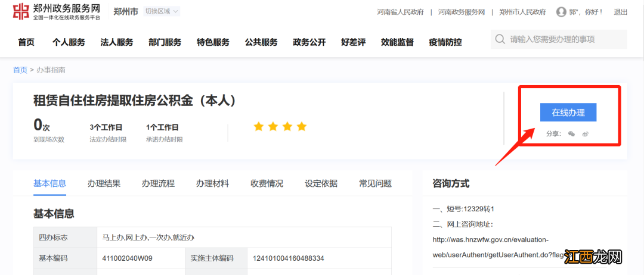Click the 退出 logout link
Screen dimensions: 644x275
click(621, 12)
